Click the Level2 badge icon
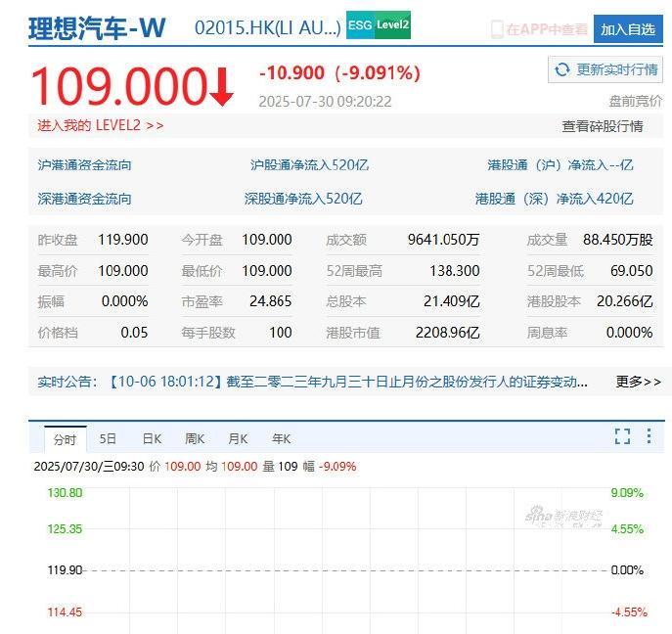This screenshot has width=672, height=634. [x=392, y=24]
